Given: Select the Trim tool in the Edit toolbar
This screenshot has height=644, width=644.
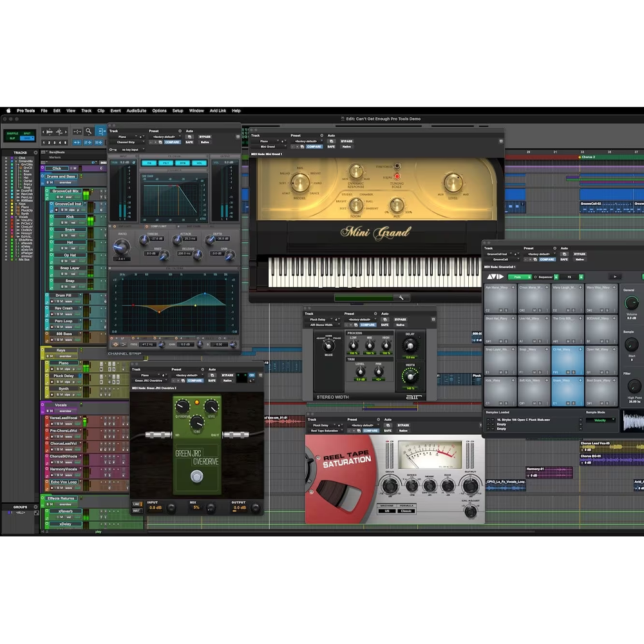Looking at the screenshot, I should pyautogui.click(x=102, y=131).
